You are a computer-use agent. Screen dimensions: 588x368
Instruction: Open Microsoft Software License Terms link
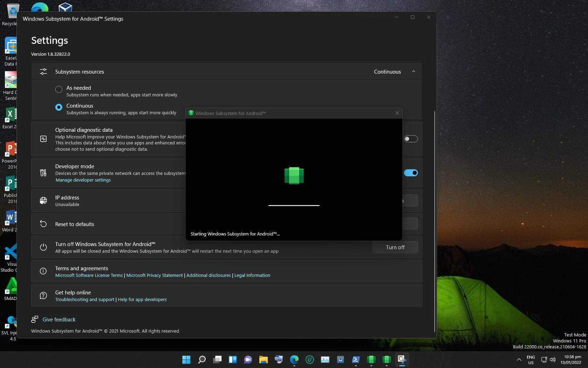click(89, 275)
